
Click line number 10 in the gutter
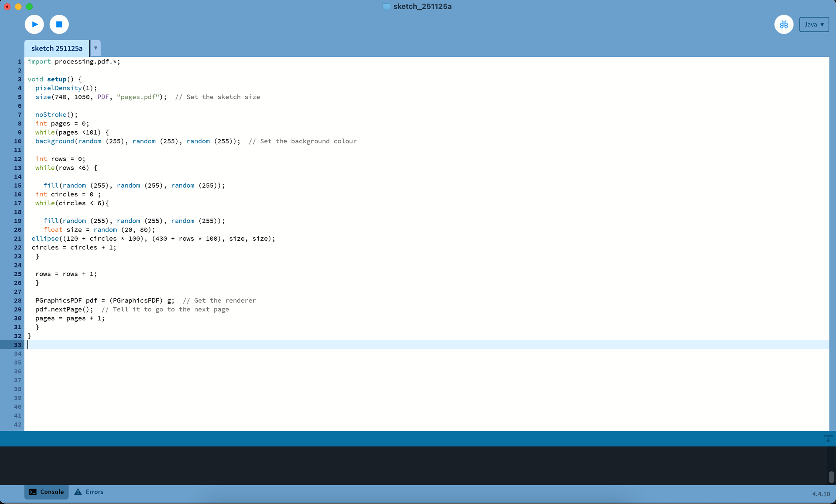pos(18,141)
